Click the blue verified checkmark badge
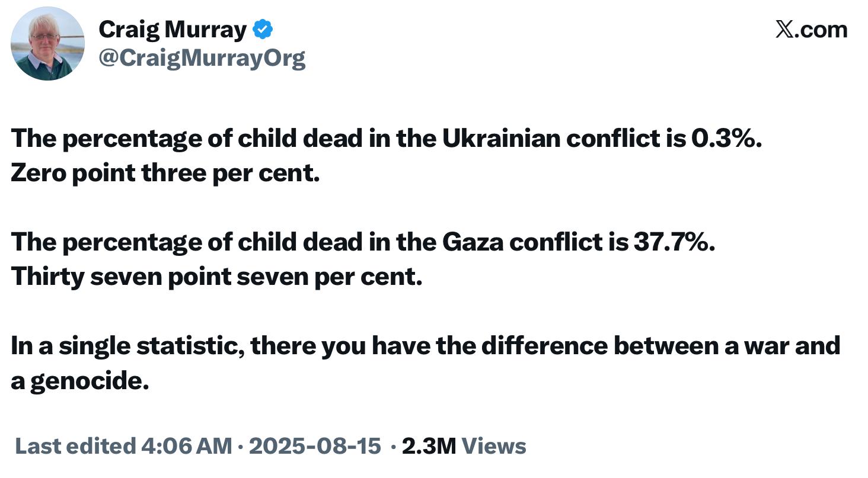The image size is (868, 478). tap(263, 29)
